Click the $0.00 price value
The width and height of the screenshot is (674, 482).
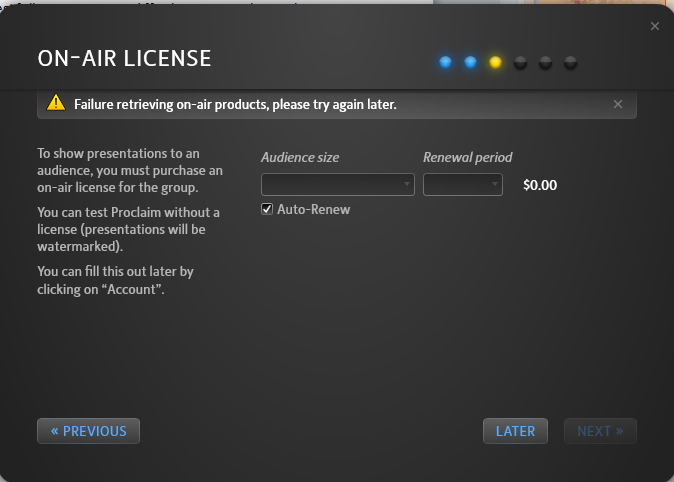[x=540, y=185]
